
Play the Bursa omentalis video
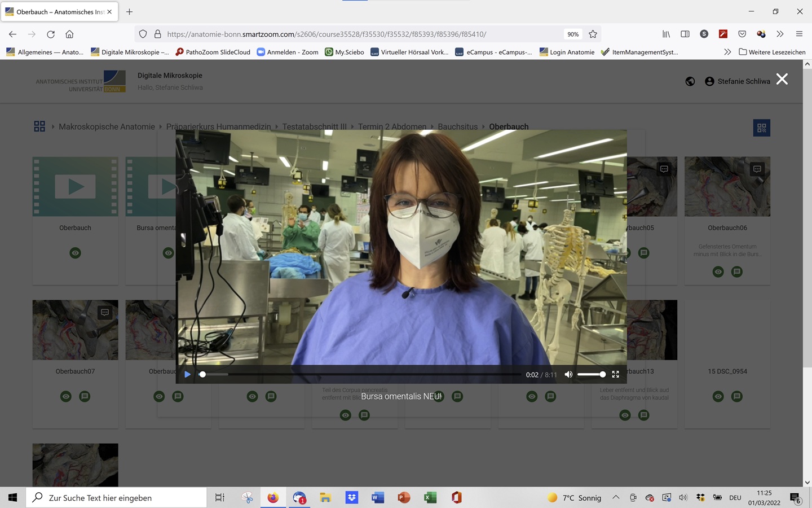(187, 374)
